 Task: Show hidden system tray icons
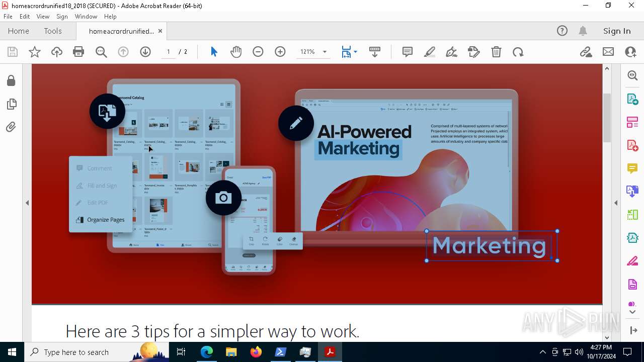542,352
